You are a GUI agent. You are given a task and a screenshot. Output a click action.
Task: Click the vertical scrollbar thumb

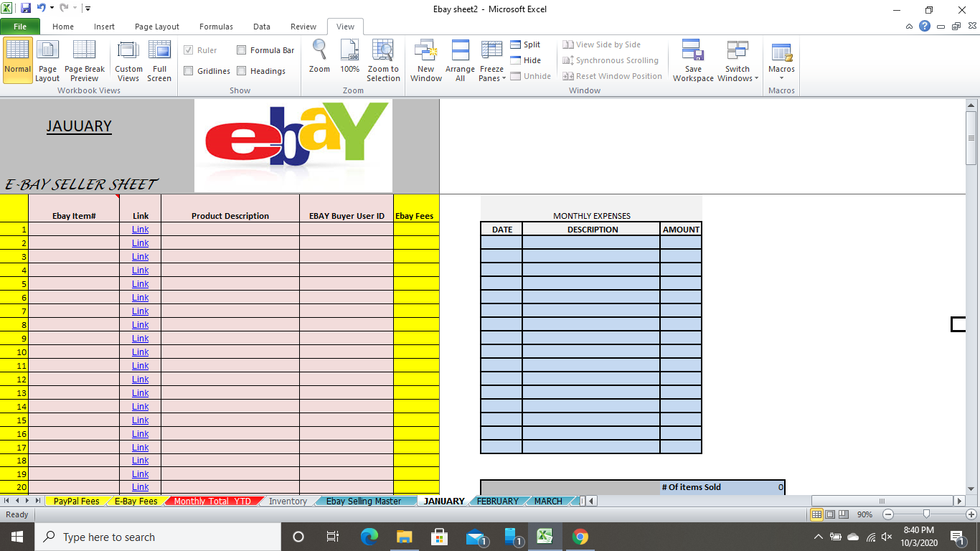pos(971,138)
